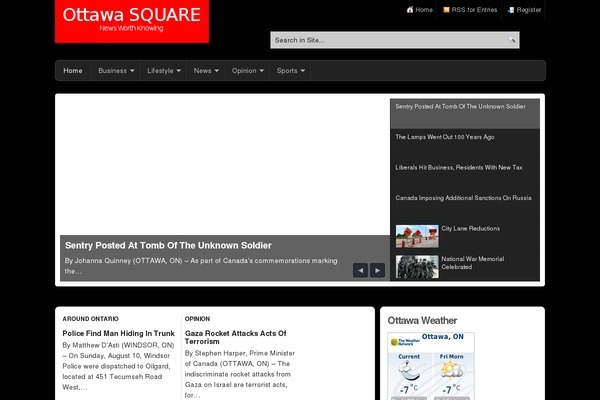Open RSS for Entries link
This screenshot has width=600, height=400.
click(x=474, y=10)
